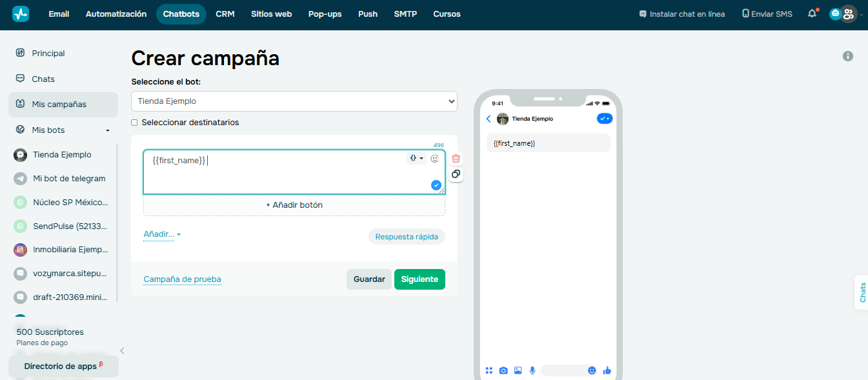Open the bot selection dropdown showing Tienda Ejemplo
868x380 pixels.
pos(294,101)
